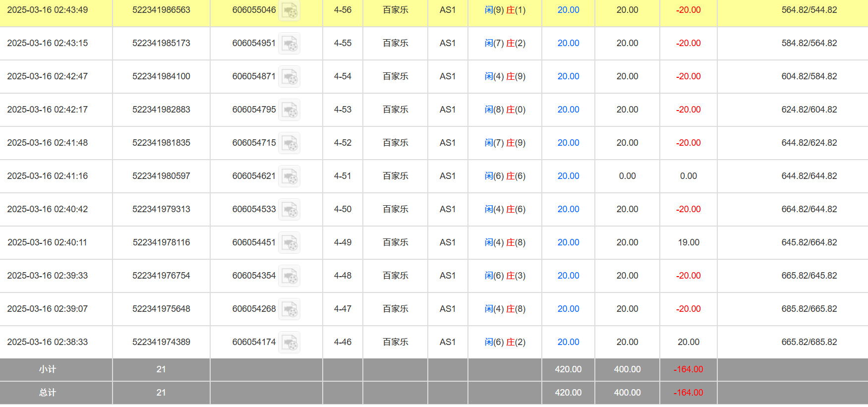This screenshot has height=407, width=868.
Task: Open blue 20.00 bet link for round 4-51
Action: click(x=568, y=176)
